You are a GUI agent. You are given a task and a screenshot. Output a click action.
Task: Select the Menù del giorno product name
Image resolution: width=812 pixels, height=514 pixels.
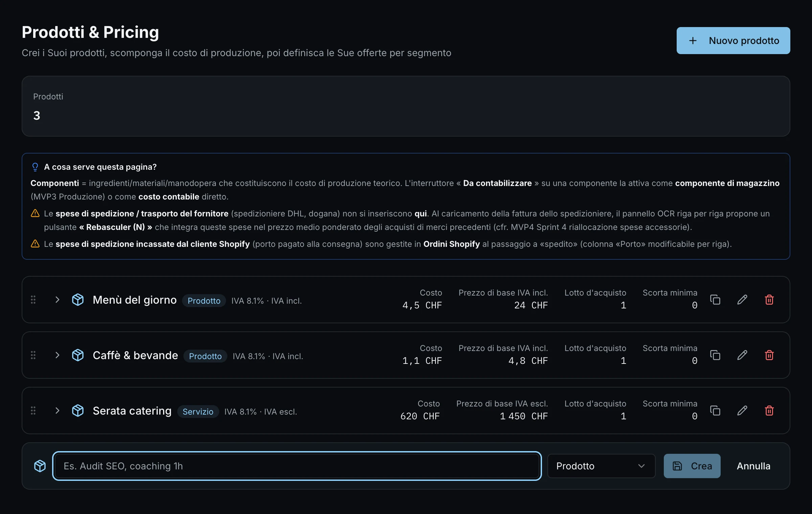(135, 300)
